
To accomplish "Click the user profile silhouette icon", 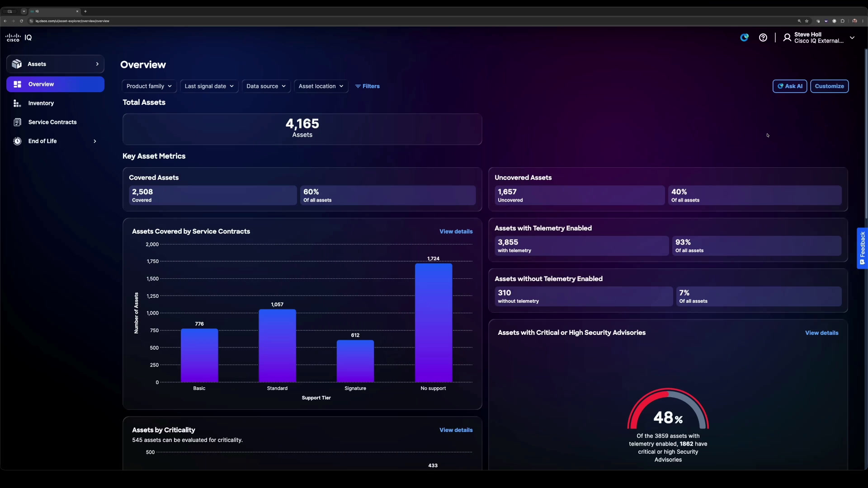I will 787,38.
